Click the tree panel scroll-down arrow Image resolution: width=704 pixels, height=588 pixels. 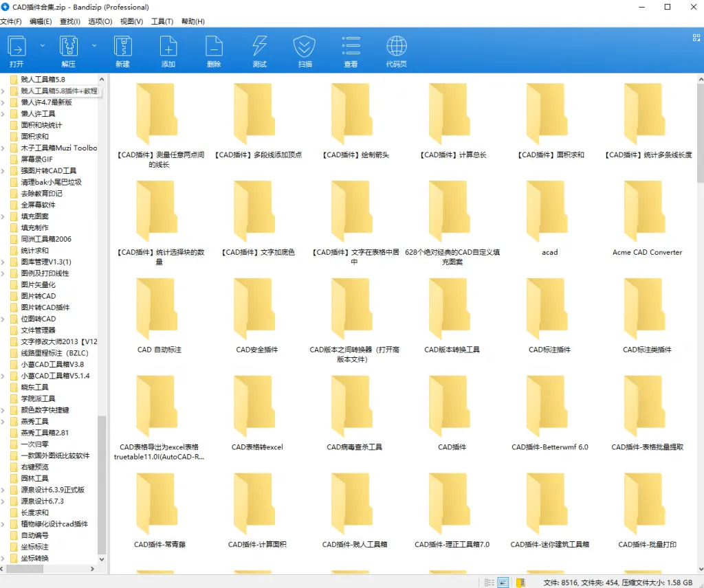(102, 559)
